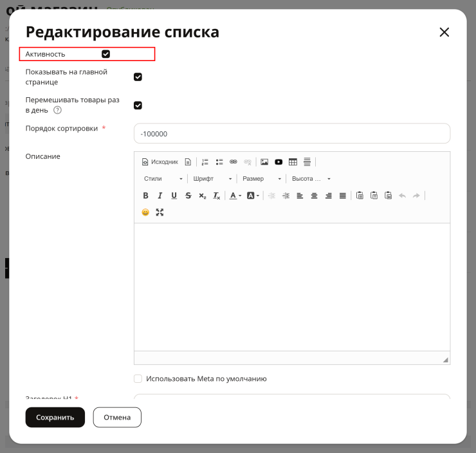Toggle bold formatting

click(x=146, y=196)
